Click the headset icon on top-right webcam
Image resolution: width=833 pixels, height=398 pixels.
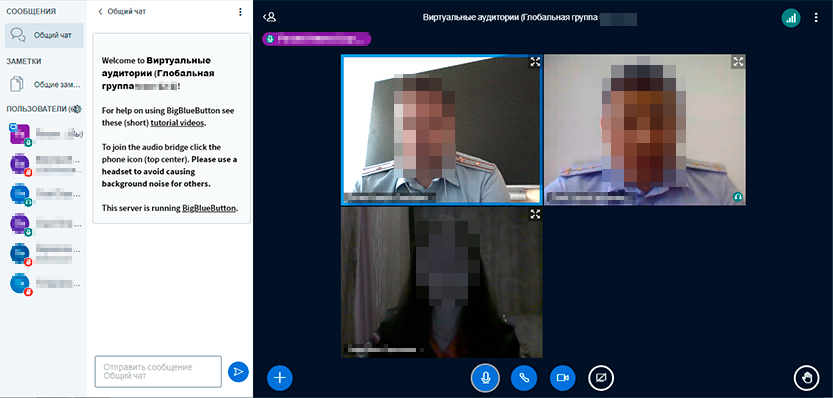coord(737,197)
